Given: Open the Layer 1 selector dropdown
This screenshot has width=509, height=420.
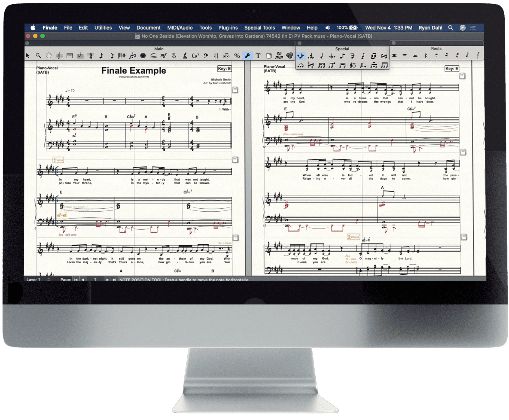Looking at the screenshot, I should [38, 279].
